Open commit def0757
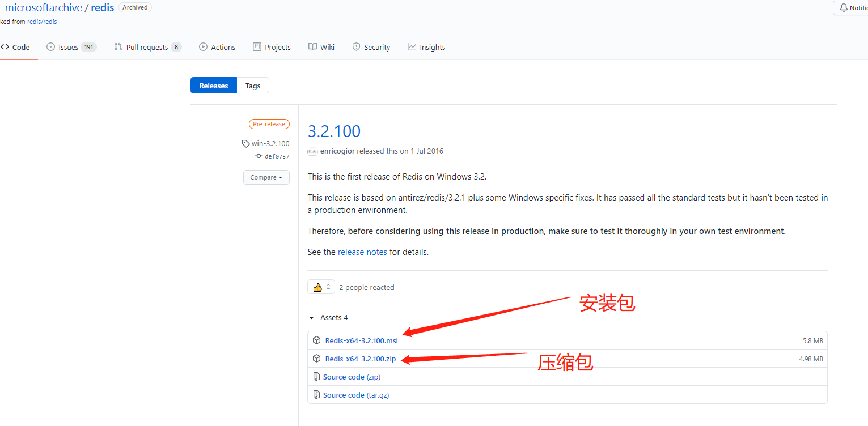This screenshot has width=868, height=426. [277, 156]
